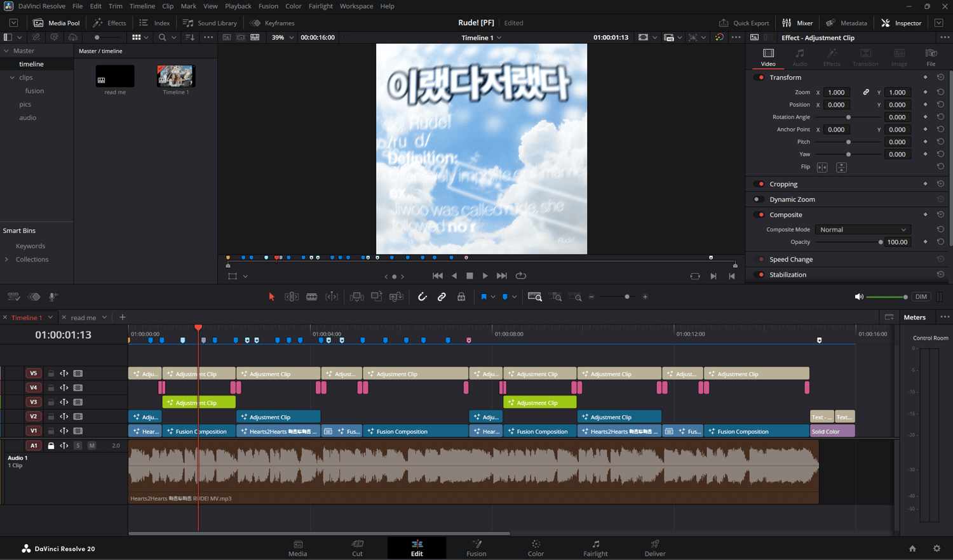Expand Collections under Smart Bins
Viewport: 953px width, 560px height.
pos(6,260)
